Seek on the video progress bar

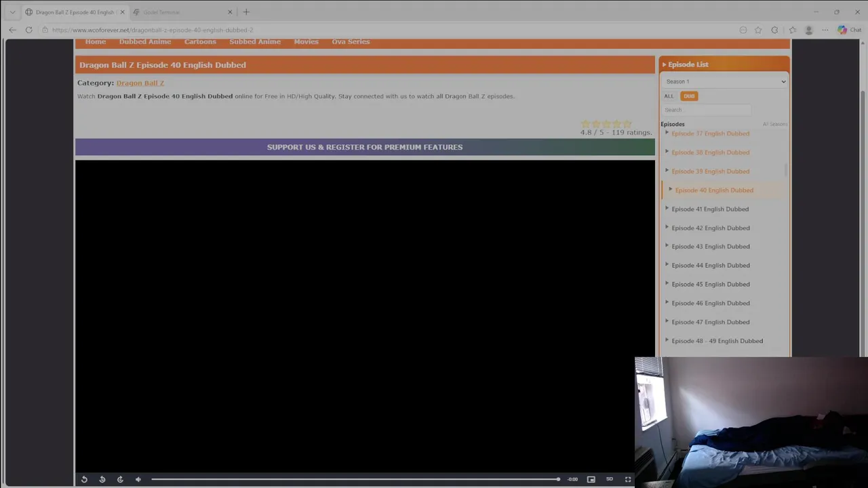coord(356,479)
